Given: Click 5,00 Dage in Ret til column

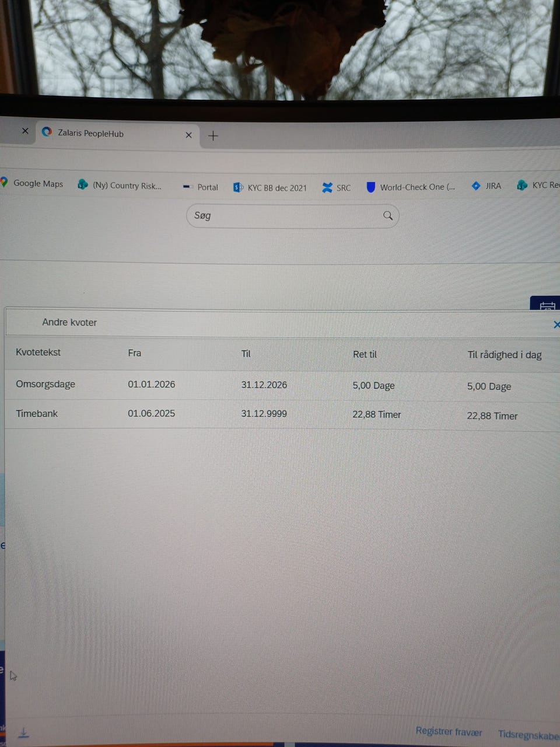Looking at the screenshot, I should pos(374,385).
